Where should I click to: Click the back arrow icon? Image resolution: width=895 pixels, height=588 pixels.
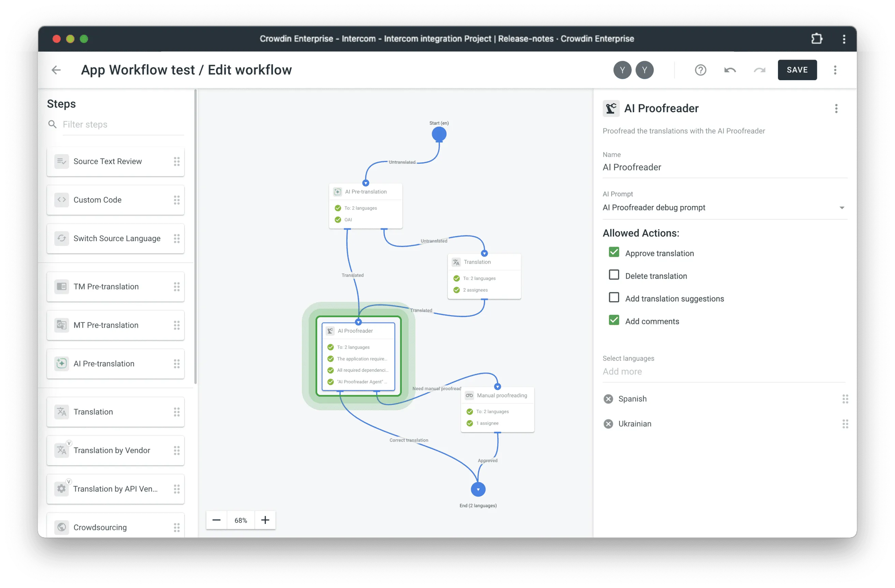[x=56, y=70]
